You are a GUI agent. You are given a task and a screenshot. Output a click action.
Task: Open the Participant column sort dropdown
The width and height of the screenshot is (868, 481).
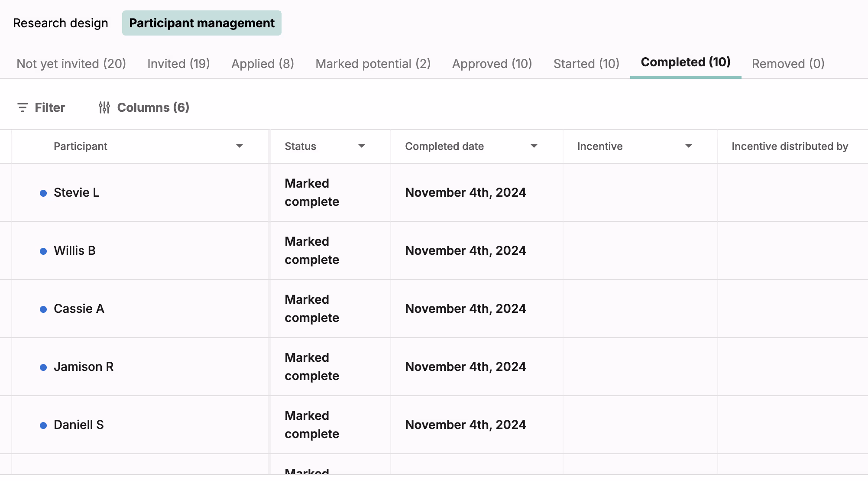[x=239, y=146]
